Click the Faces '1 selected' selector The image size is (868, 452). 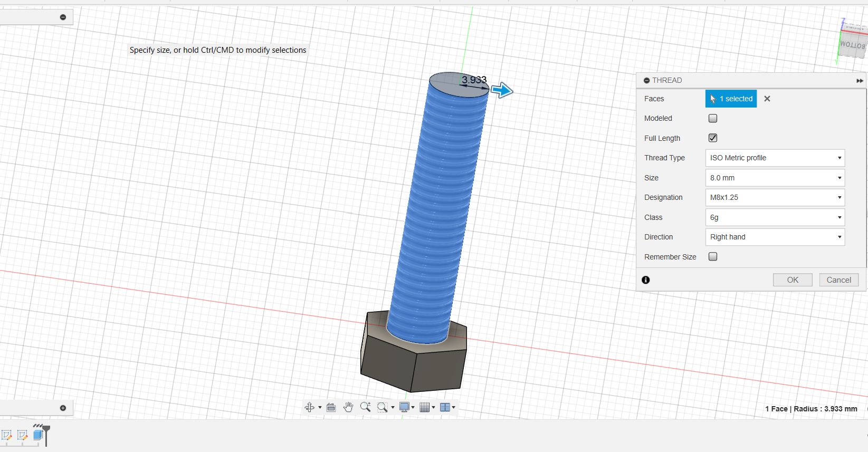coord(731,99)
